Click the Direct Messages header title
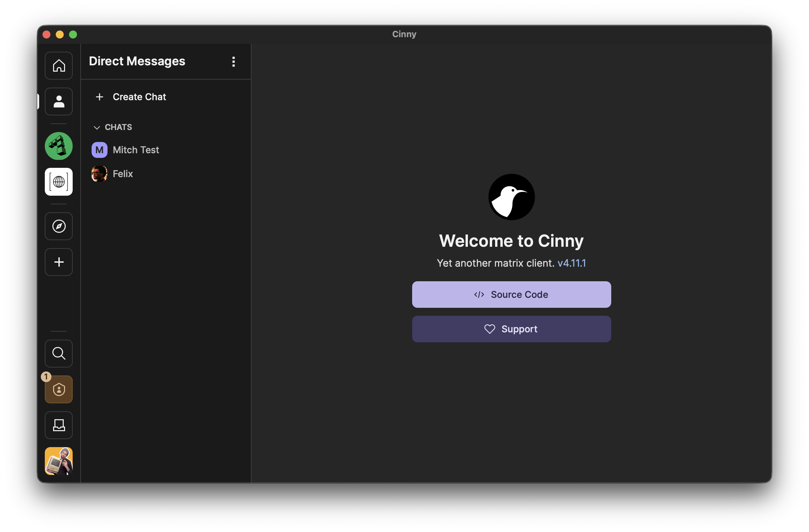The width and height of the screenshot is (809, 532). (x=137, y=61)
